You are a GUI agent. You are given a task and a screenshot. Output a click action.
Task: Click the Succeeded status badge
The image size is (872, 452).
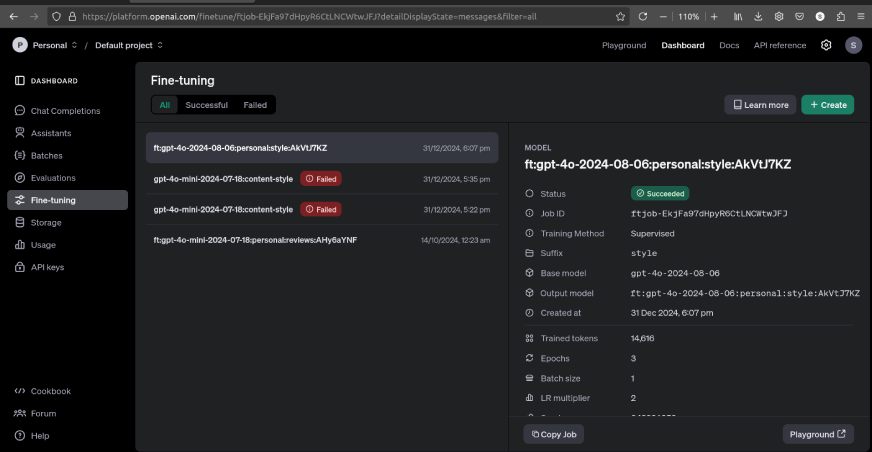660,193
